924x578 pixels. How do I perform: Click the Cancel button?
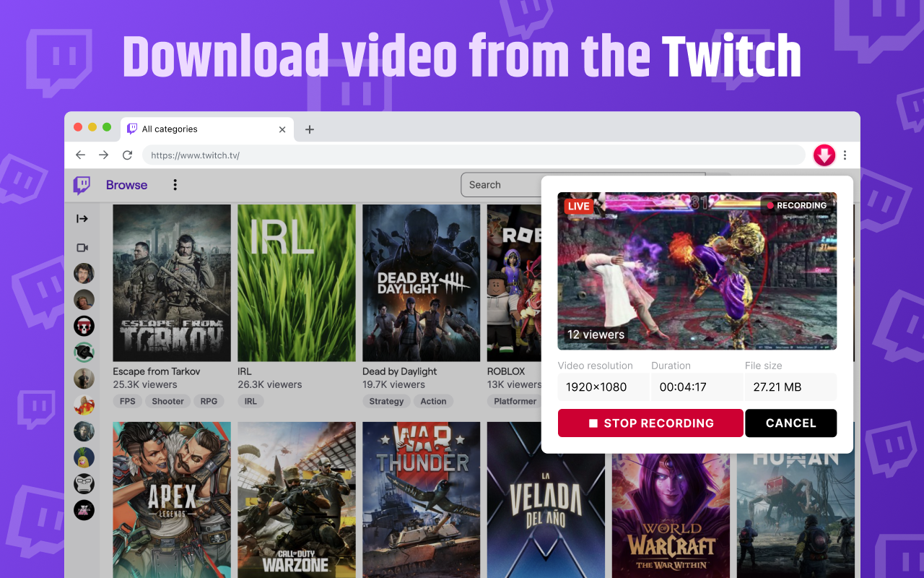click(x=790, y=423)
